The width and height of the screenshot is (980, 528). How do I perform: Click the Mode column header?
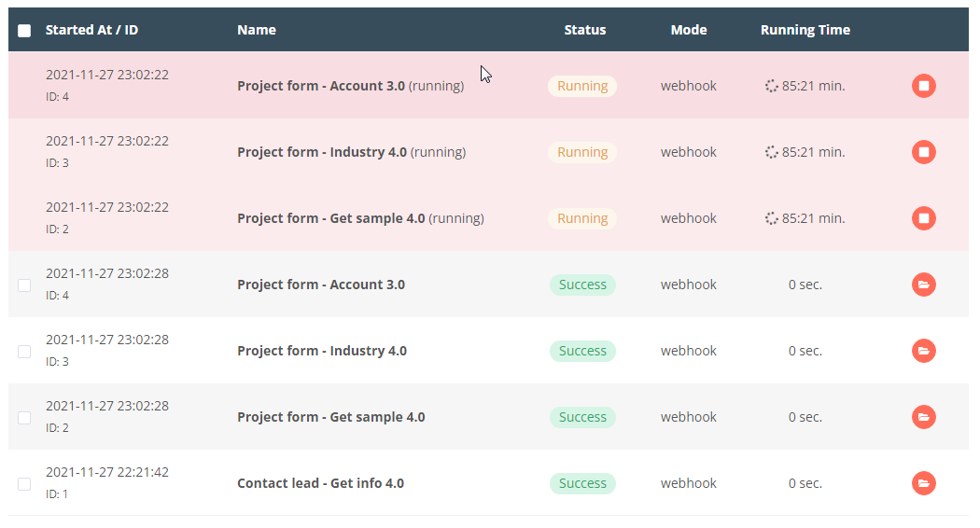(689, 30)
